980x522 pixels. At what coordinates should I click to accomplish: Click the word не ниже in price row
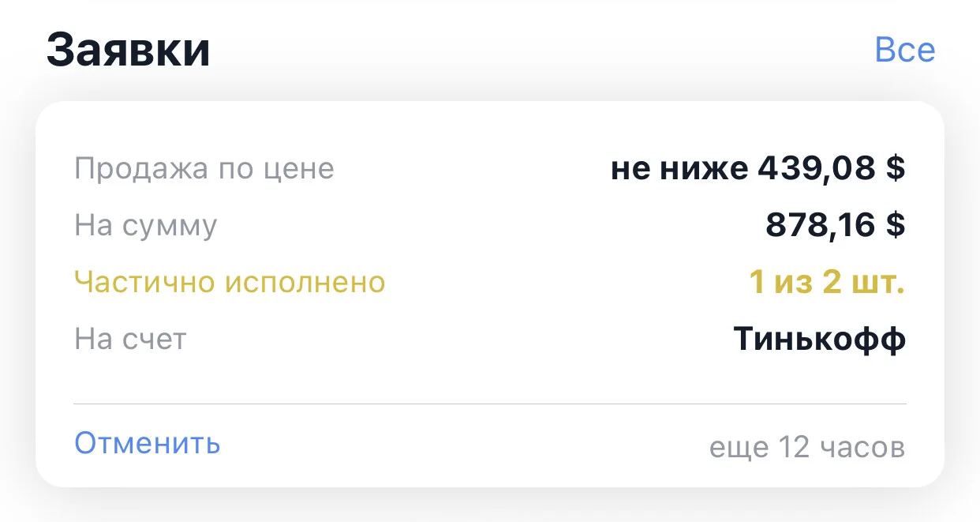(x=678, y=168)
